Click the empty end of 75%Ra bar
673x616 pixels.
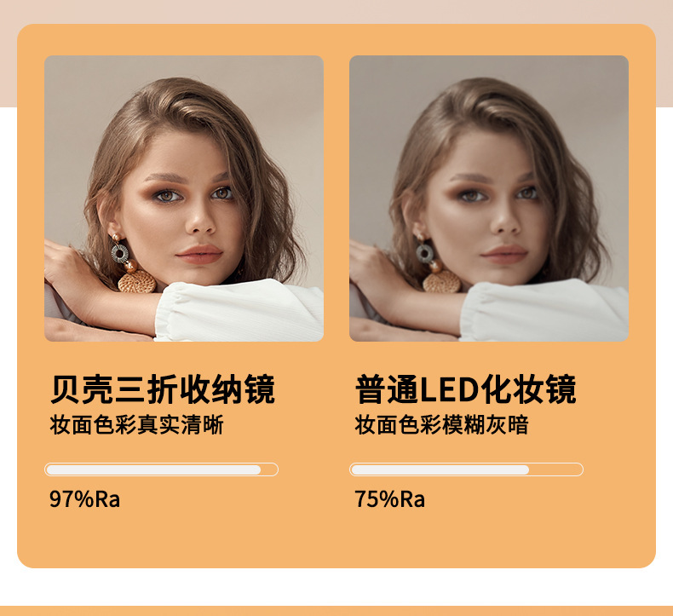click(555, 469)
